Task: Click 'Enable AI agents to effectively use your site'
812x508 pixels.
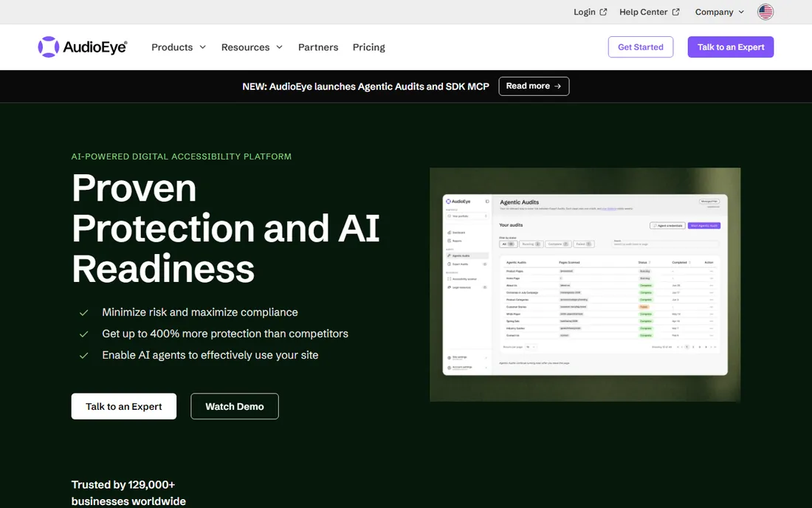Action: tap(210, 355)
